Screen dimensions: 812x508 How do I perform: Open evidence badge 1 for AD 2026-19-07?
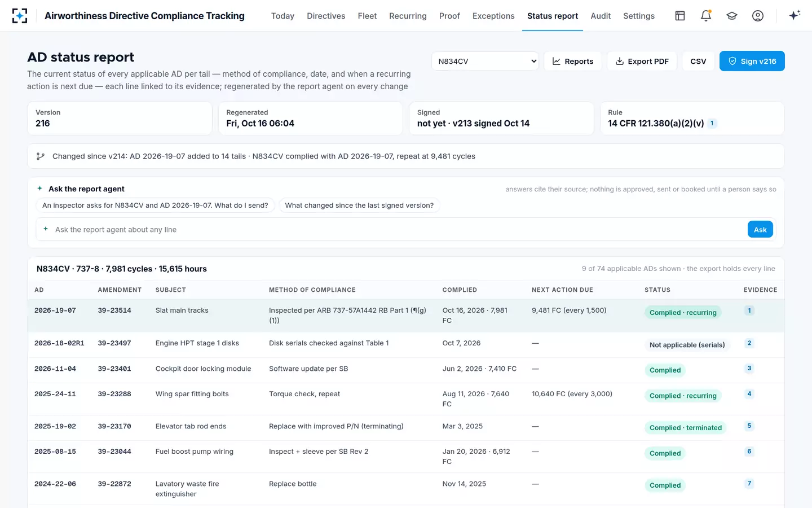[749, 310]
